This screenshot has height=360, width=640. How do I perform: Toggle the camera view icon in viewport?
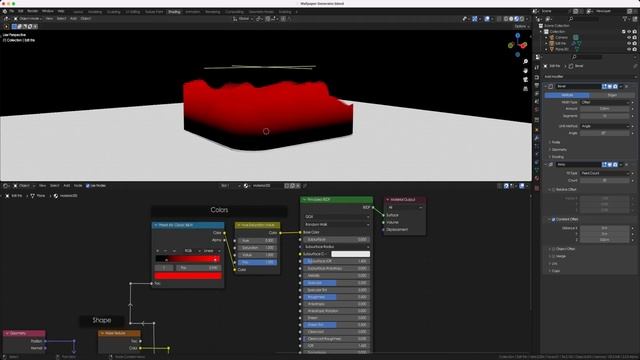(x=525, y=80)
